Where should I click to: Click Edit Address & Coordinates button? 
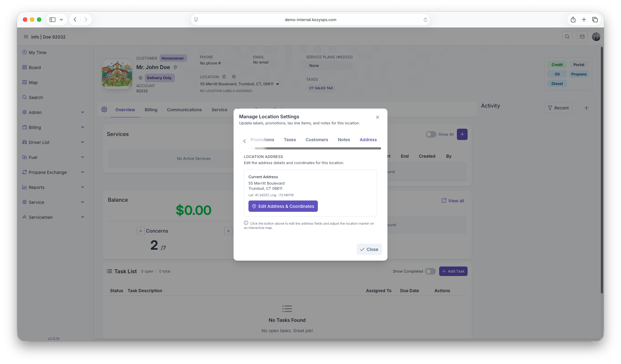point(283,206)
